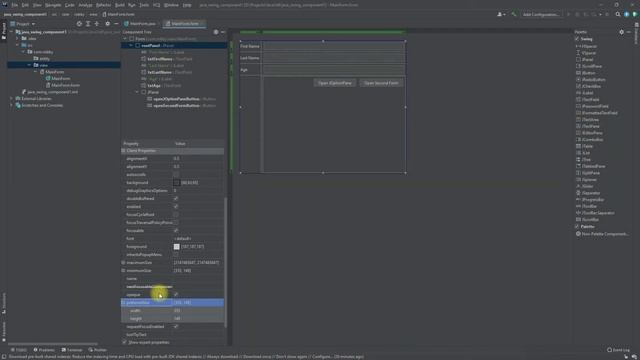Select JComboBox in the palette

pyautogui.click(x=589, y=140)
